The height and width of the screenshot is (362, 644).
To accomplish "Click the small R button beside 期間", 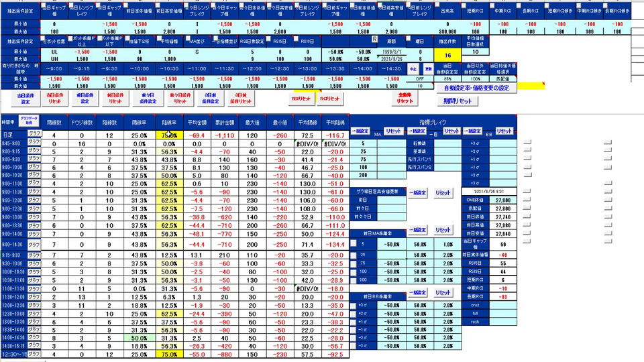I will pos(374,39).
